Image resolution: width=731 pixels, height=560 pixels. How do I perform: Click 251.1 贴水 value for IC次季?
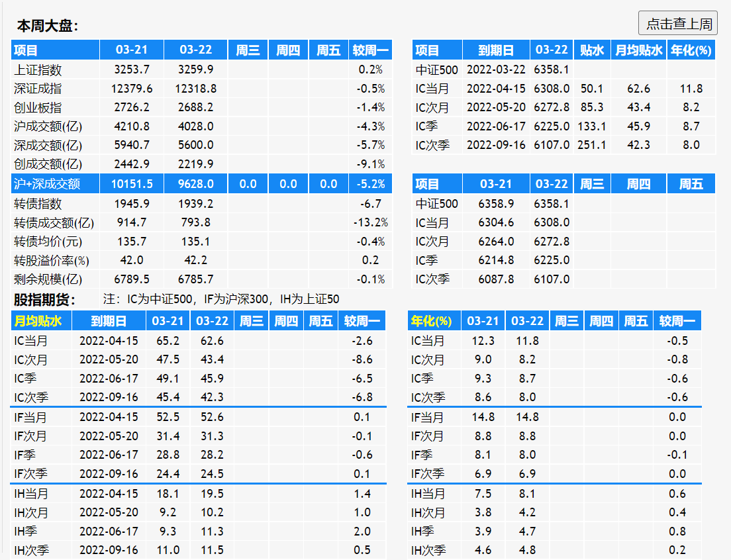(592, 145)
